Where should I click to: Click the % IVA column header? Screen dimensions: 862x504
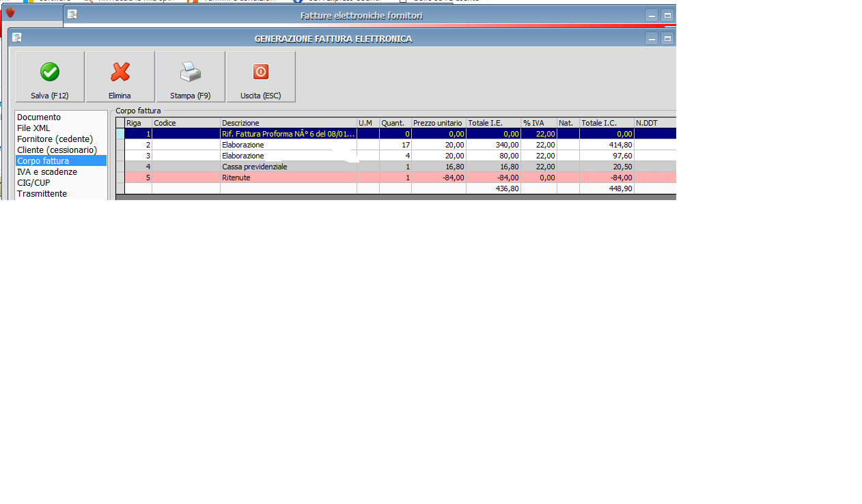point(539,123)
